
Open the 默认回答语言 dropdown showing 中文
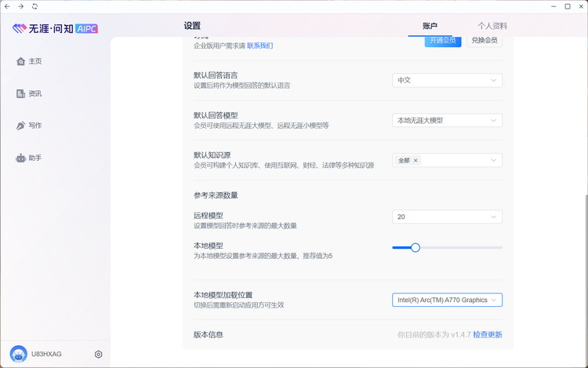coord(447,80)
